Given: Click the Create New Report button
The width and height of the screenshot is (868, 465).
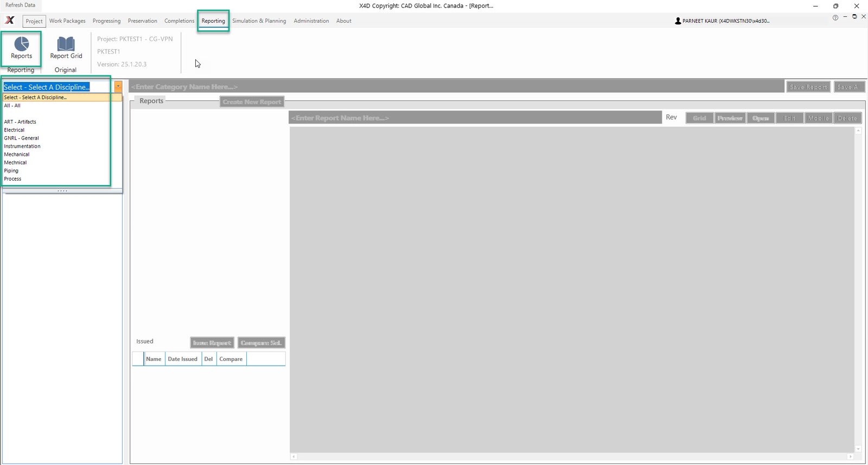Looking at the screenshot, I should tap(252, 102).
